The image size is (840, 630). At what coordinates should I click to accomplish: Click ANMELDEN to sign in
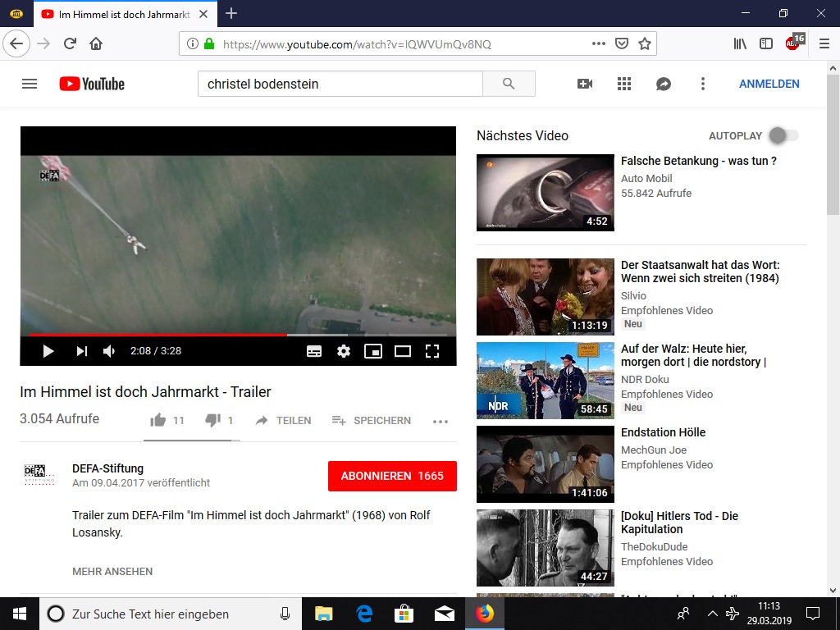coord(769,84)
